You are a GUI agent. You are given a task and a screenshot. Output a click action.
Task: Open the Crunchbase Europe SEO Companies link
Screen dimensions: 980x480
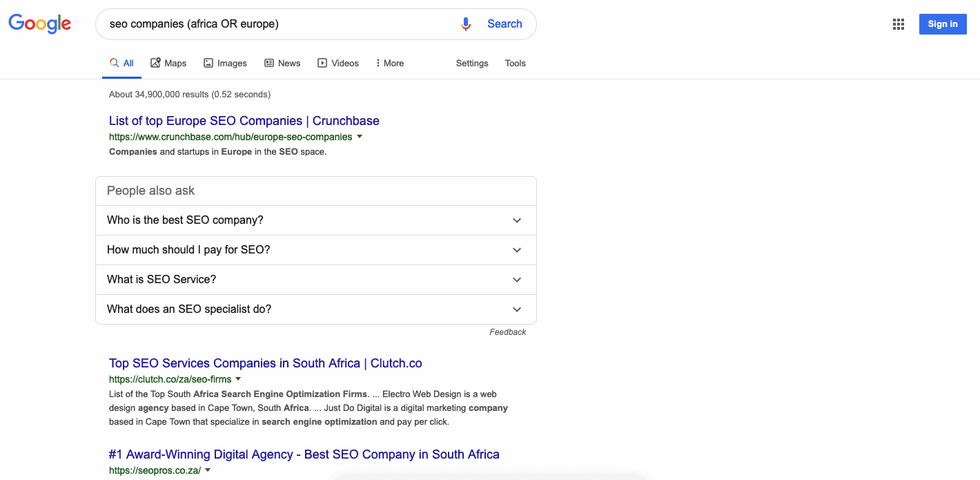coord(244,120)
